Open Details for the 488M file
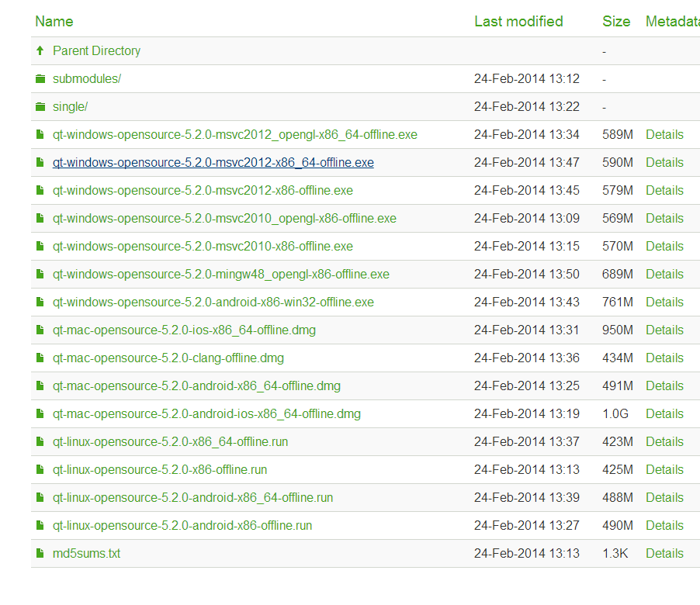 coord(664,497)
